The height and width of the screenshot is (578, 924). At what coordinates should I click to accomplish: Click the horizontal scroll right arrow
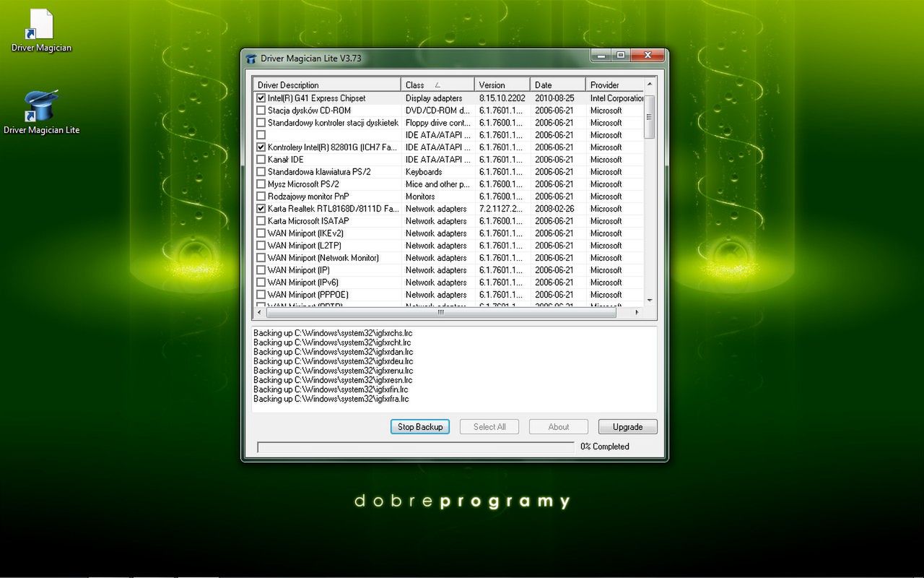pyautogui.click(x=637, y=313)
